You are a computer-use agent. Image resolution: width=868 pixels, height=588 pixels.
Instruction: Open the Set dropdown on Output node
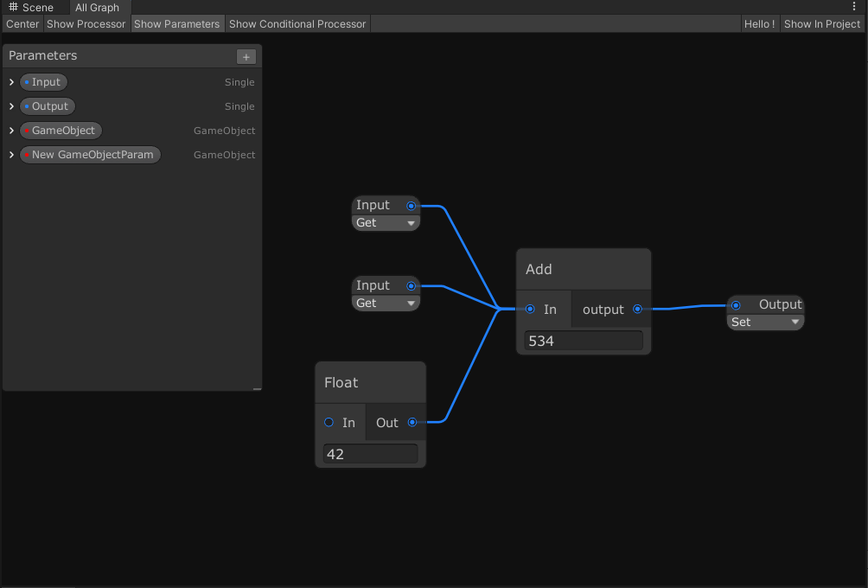pyautogui.click(x=765, y=323)
